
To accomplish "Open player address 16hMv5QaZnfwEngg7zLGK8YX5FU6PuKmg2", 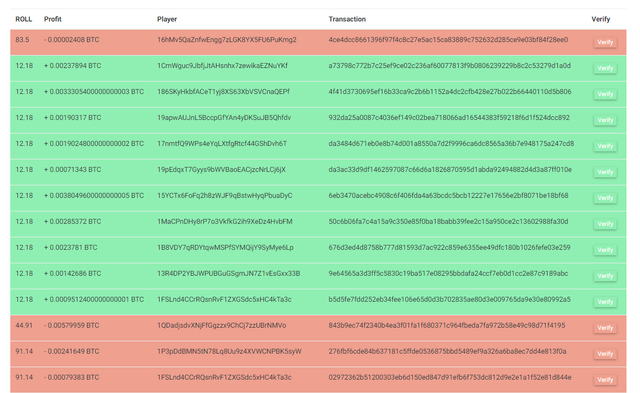I will click(227, 40).
